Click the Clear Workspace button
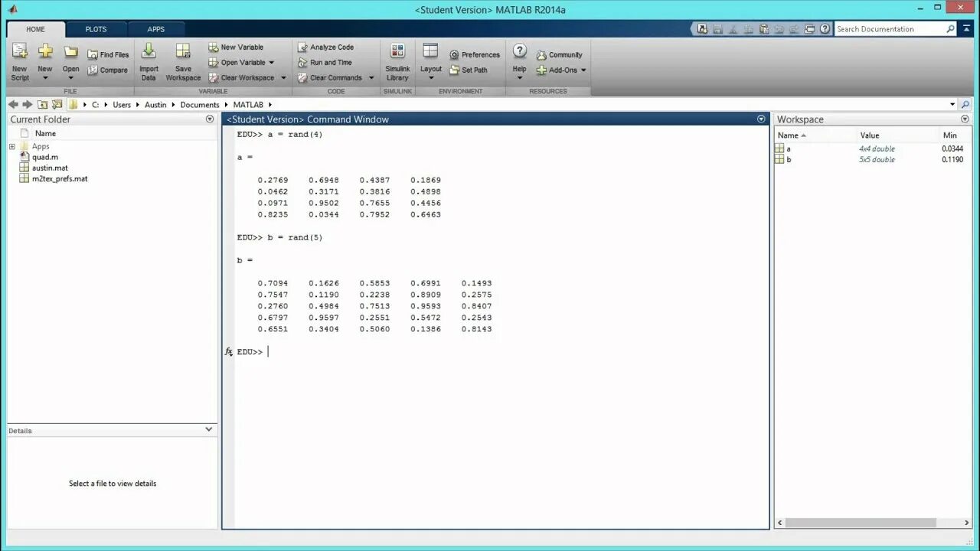Screen dimensions: 980x551 241,78
